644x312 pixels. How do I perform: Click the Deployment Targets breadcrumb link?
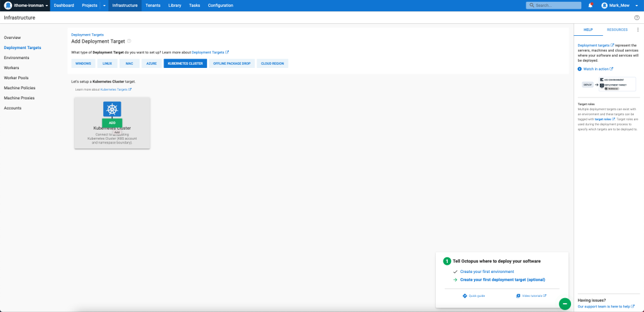(87, 35)
